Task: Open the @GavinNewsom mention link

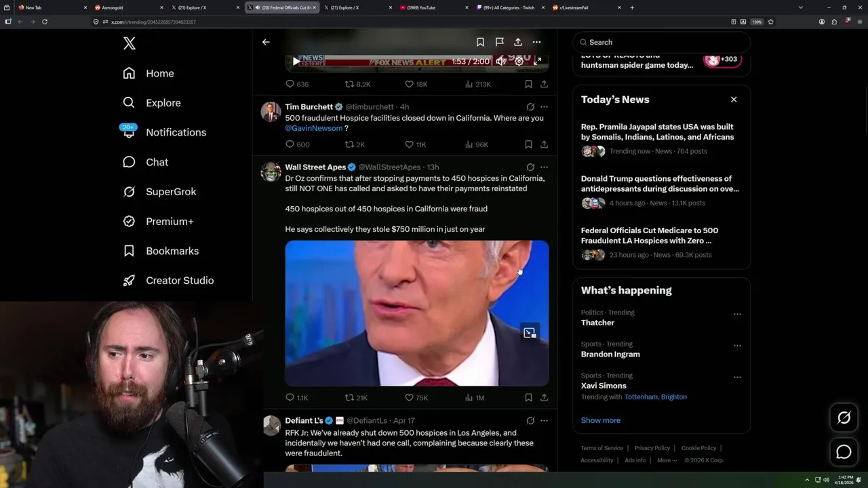Action: (313, 128)
